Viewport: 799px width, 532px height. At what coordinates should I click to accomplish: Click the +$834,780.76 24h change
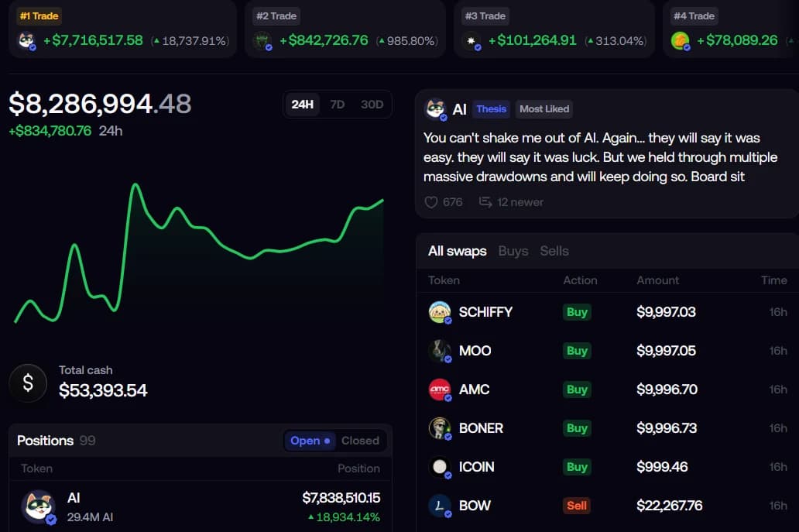point(50,131)
